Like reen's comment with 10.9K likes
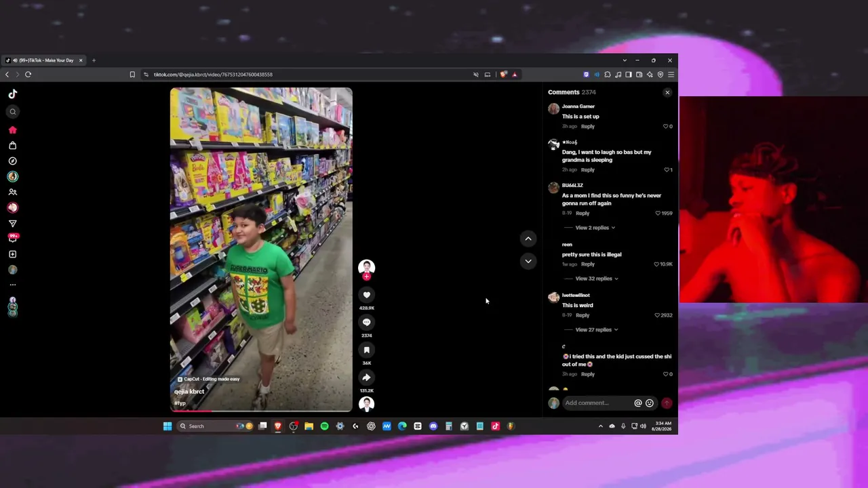Screen dimensions: 868x488 pyautogui.click(x=656, y=264)
